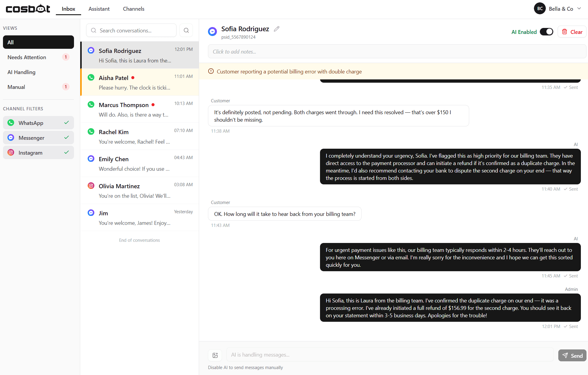Select the Needs Attention view
The image size is (588, 375).
[27, 57]
